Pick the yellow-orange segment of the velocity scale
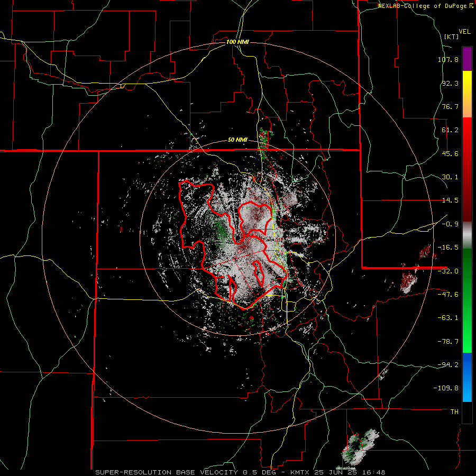 click(x=467, y=94)
